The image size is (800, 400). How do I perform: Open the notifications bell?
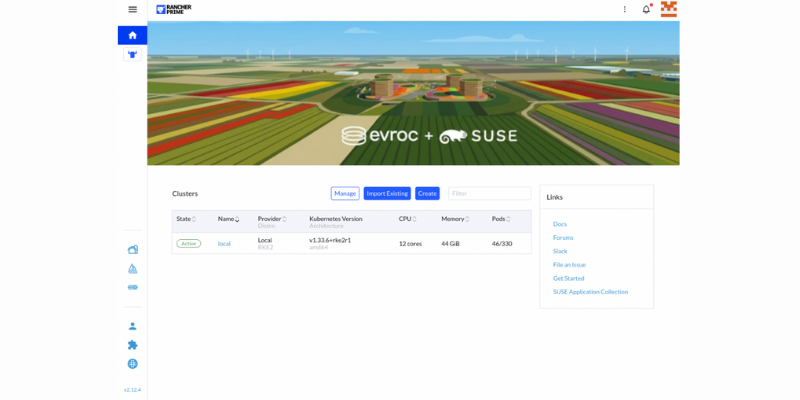645,9
